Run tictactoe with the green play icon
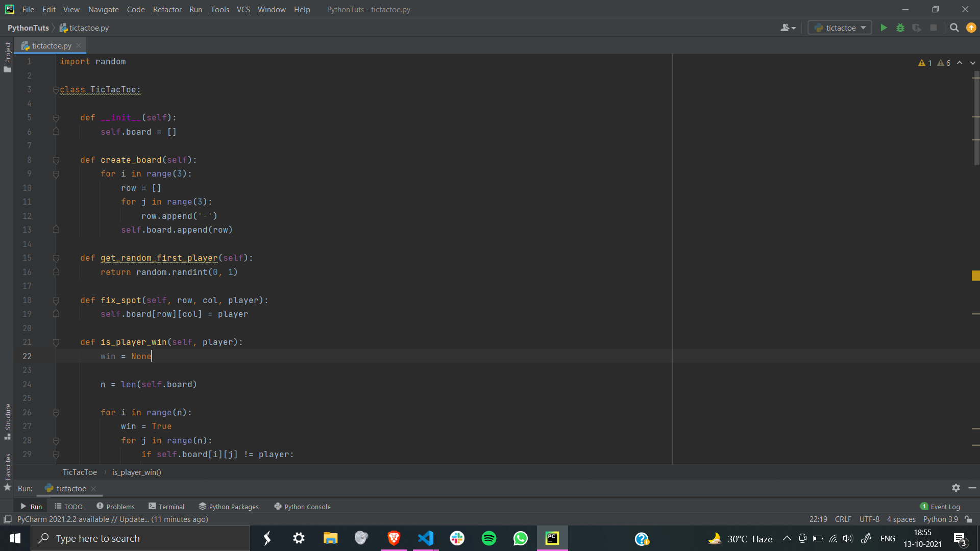 (x=884, y=28)
